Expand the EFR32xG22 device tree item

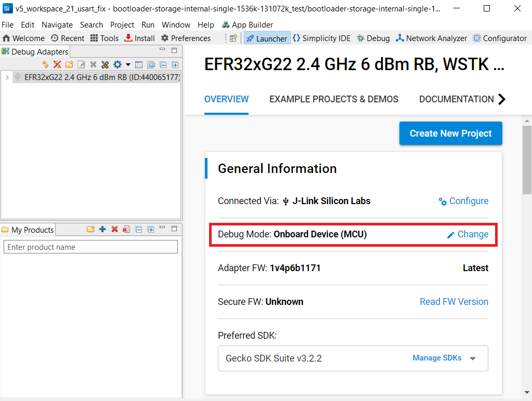click(7, 77)
